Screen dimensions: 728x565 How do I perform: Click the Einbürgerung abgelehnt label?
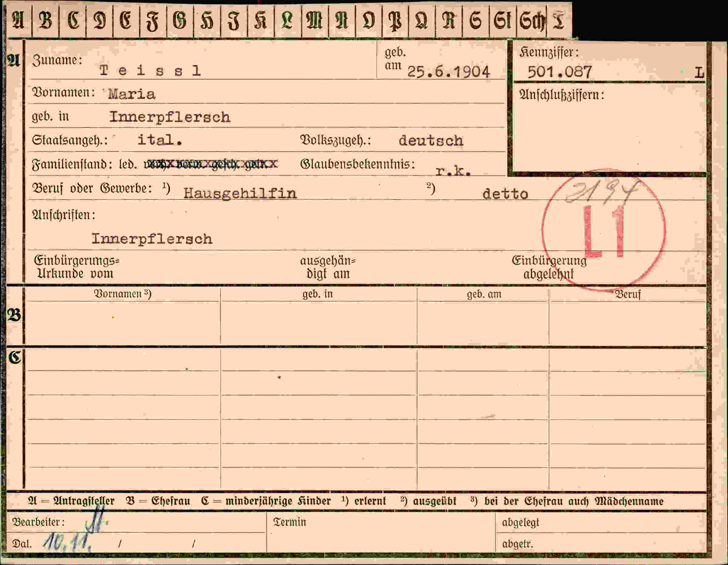(549, 267)
